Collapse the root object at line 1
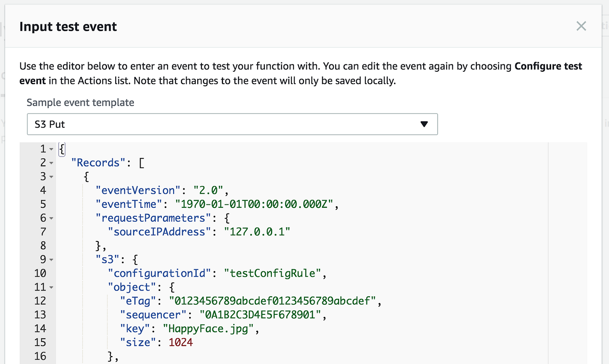Image resolution: width=609 pixels, height=364 pixels. [x=51, y=149]
